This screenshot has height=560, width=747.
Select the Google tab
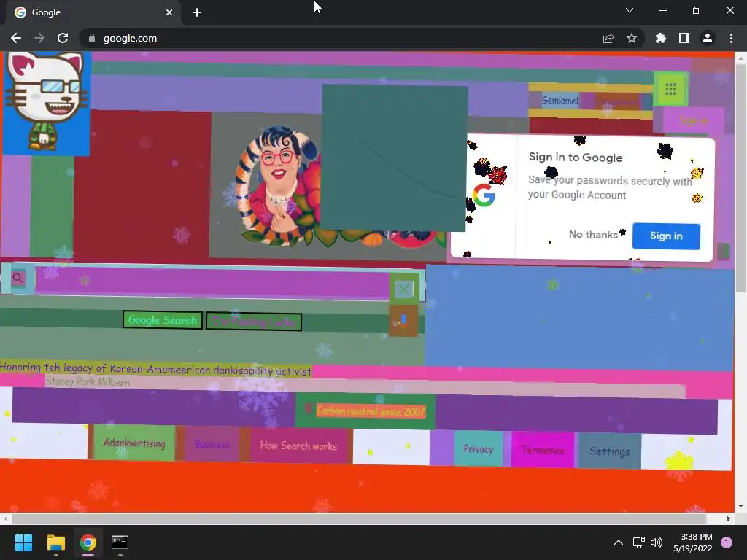tap(93, 12)
